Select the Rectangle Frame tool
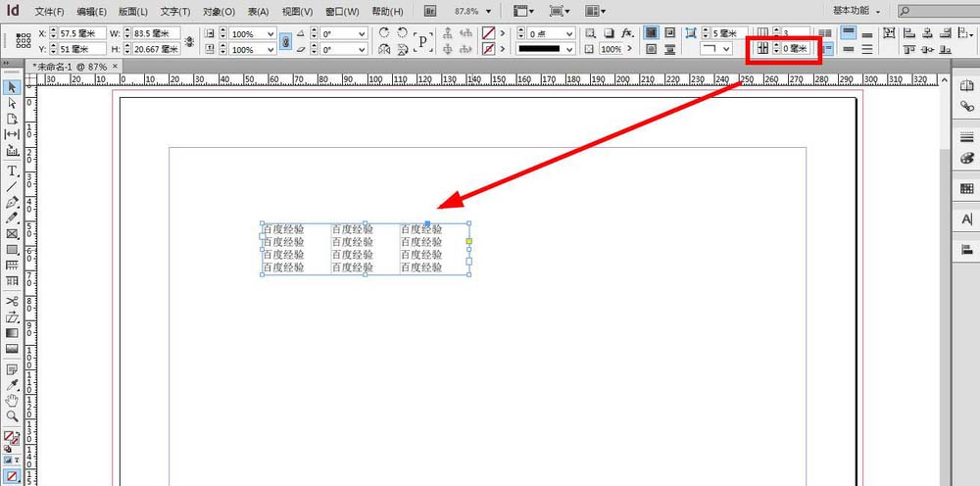This screenshot has height=486, width=980. [x=12, y=233]
